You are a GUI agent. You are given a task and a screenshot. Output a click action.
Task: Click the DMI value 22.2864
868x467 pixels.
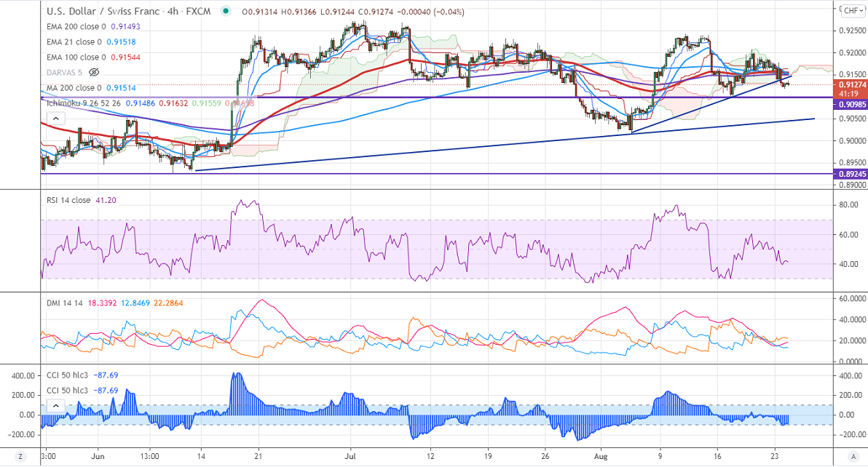pyautogui.click(x=169, y=303)
